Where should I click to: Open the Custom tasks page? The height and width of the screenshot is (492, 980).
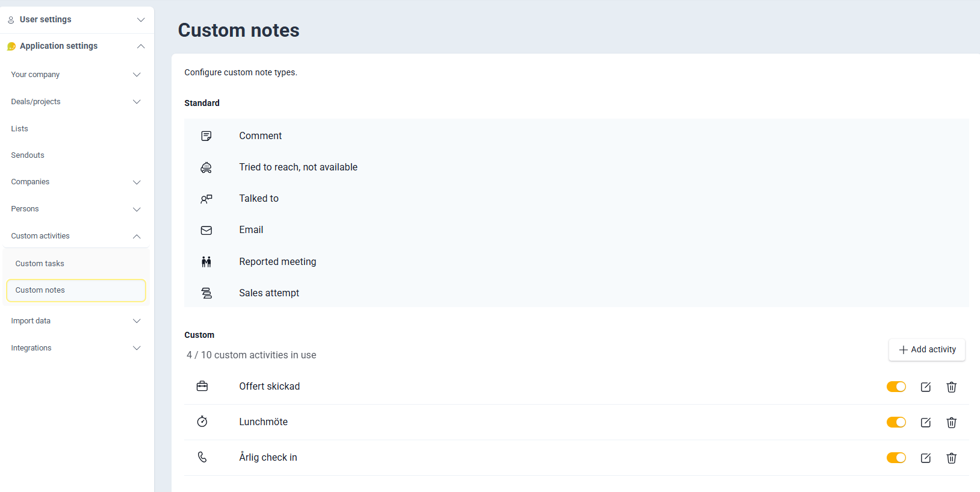(x=40, y=264)
